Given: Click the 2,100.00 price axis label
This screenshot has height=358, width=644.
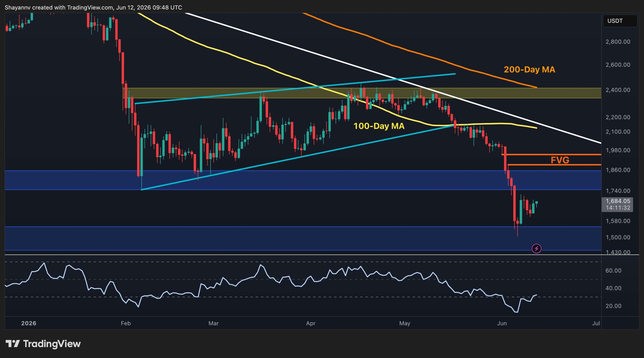Looking at the screenshot, I should (618, 132).
